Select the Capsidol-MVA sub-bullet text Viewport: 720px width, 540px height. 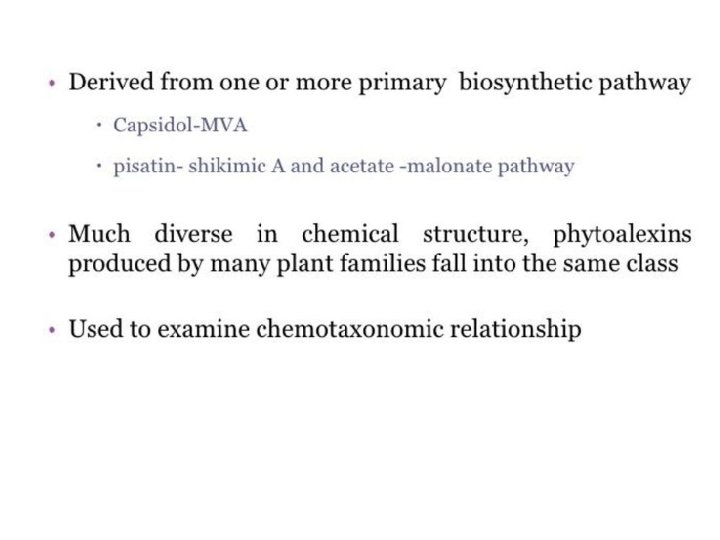pos(180,125)
